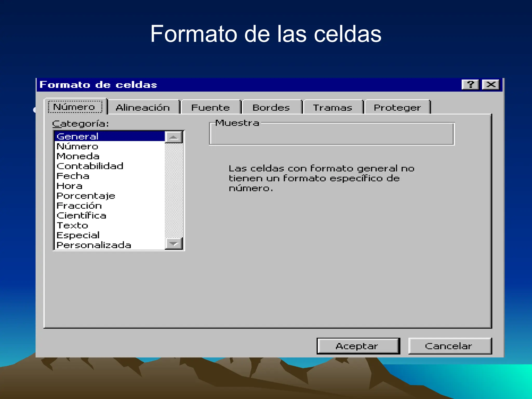532x399 pixels.
Task: Select the Especial category
Action: pyautogui.click(x=110, y=235)
